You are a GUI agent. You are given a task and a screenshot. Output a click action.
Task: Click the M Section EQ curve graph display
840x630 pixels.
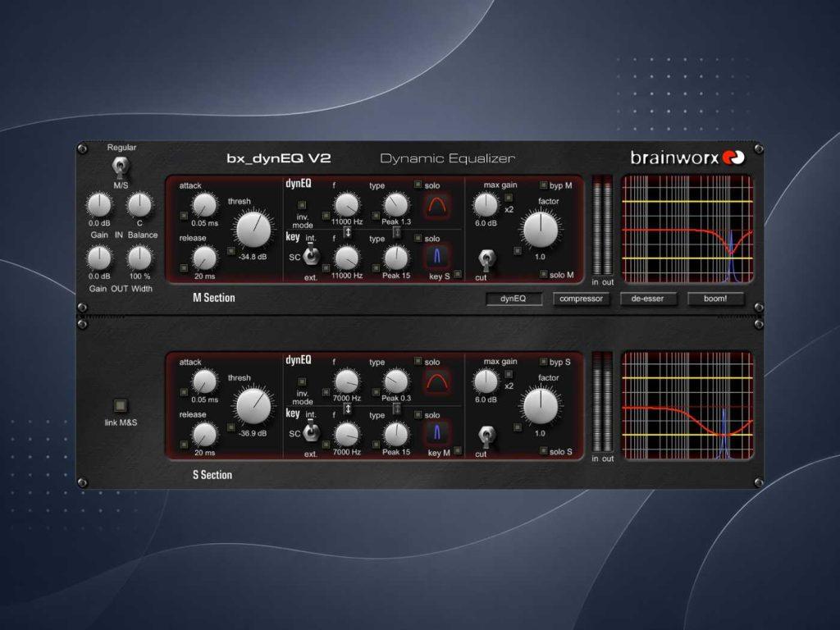(687, 229)
